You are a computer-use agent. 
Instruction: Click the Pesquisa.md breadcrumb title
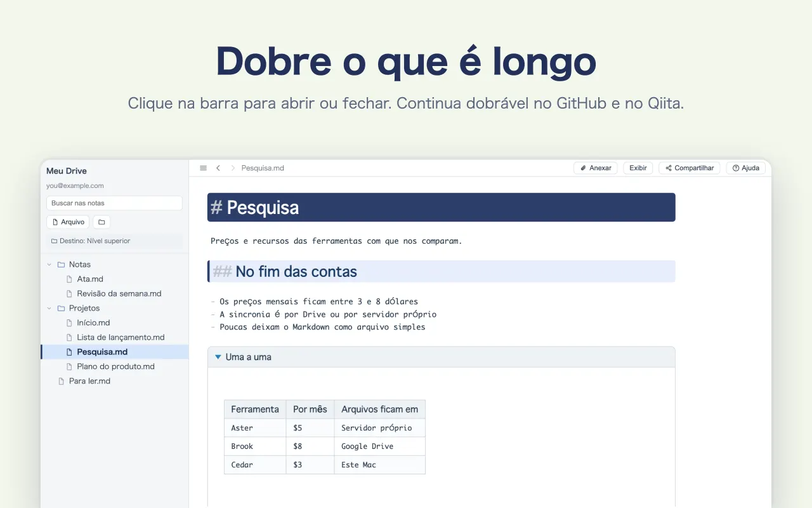pyautogui.click(x=263, y=168)
